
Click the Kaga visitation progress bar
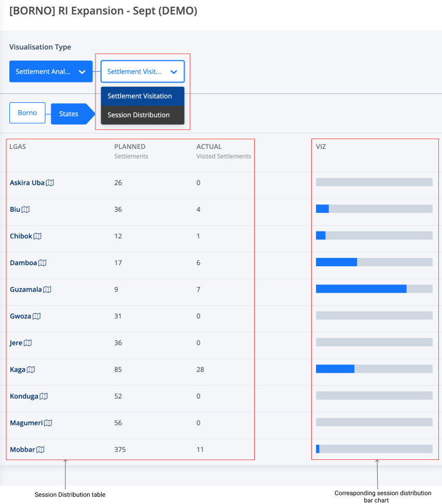(x=374, y=369)
